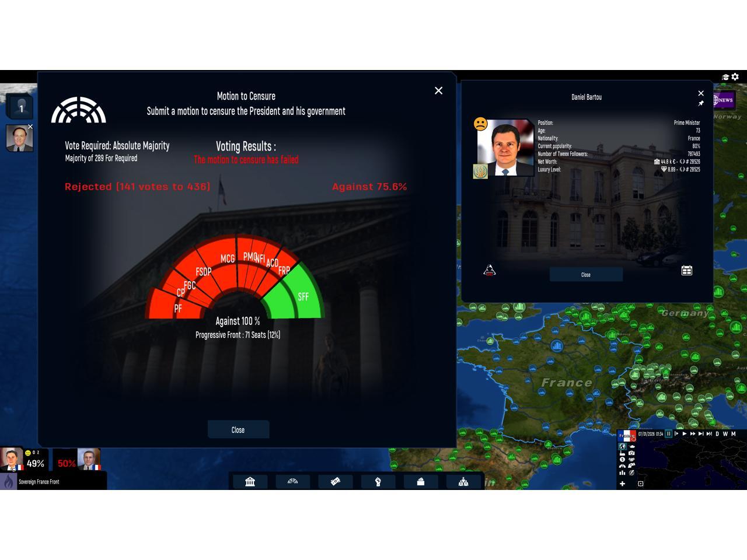Open the News channel thumbnail
This screenshot has width=747, height=560.
724,100
